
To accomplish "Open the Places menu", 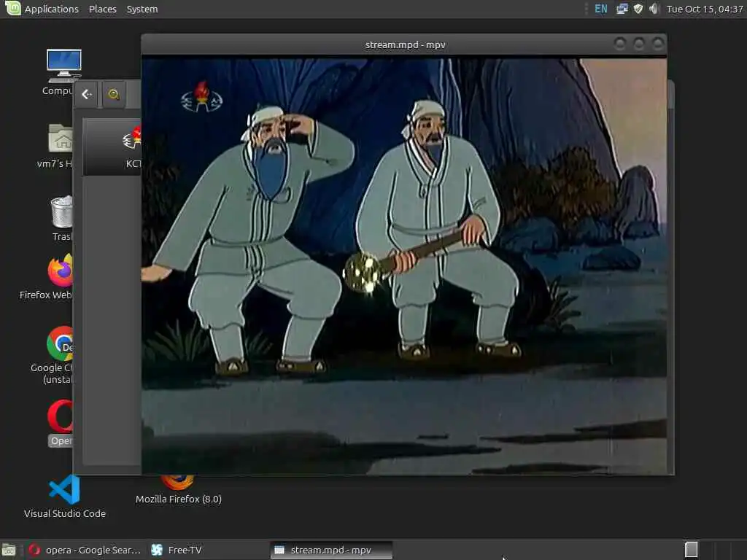I will coord(102,9).
